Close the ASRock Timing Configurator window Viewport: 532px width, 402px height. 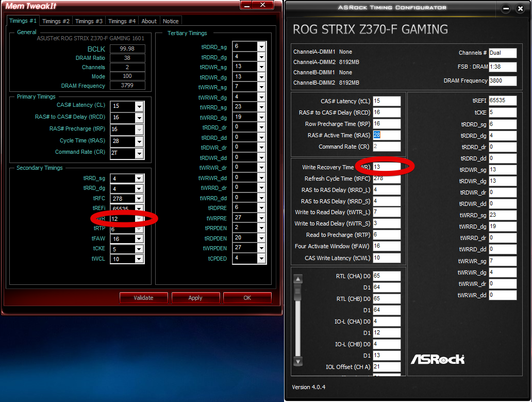pos(520,9)
